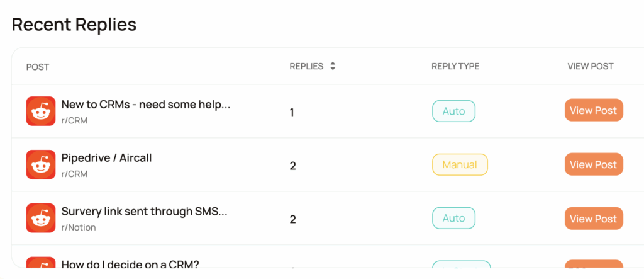
Task: Click r/Notion subreddit label
Action: pos(79,227)
